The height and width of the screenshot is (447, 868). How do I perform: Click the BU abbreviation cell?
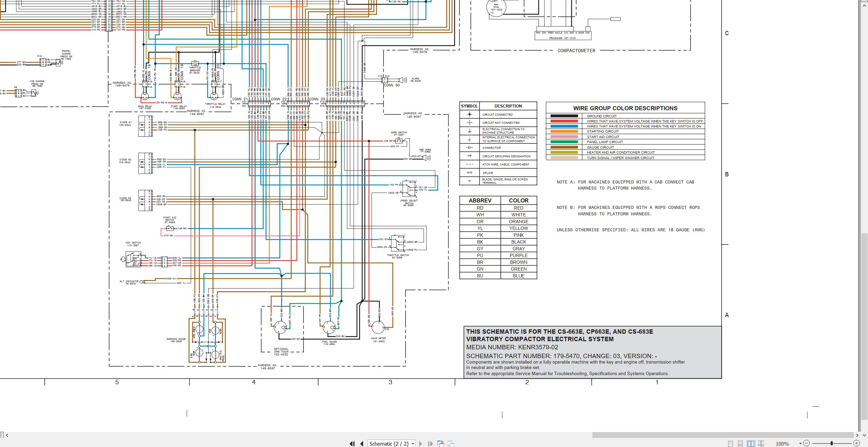(x=480, y=276)
